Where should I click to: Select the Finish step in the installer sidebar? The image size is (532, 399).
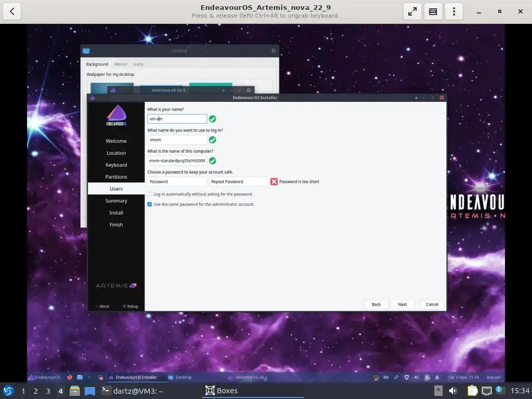(x=116, y=224)
